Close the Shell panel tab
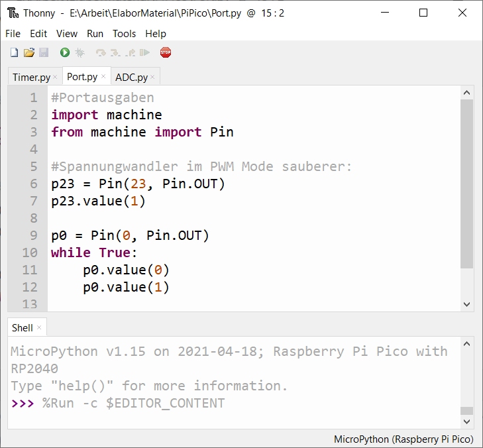 (x=39, y=328)
